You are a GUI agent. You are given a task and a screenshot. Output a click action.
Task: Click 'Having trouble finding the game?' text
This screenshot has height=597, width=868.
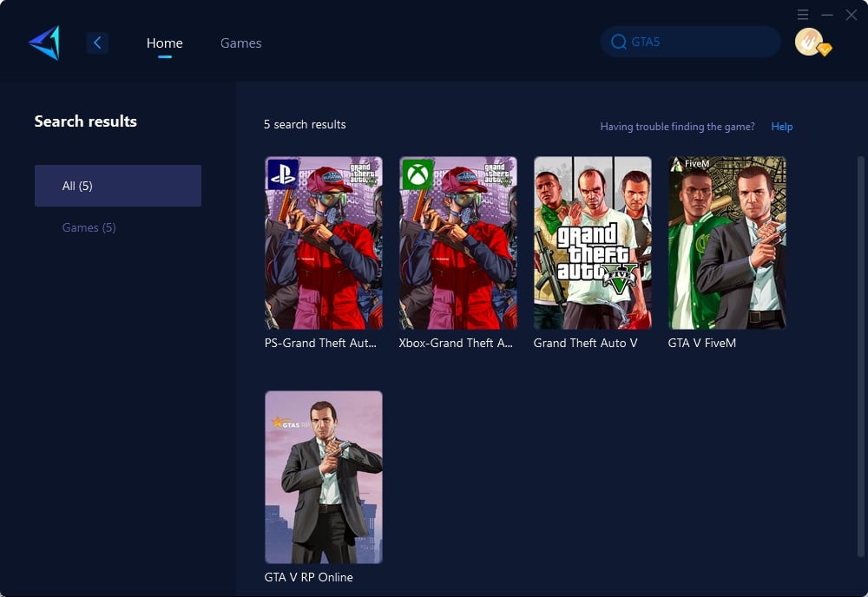(678, 127)
